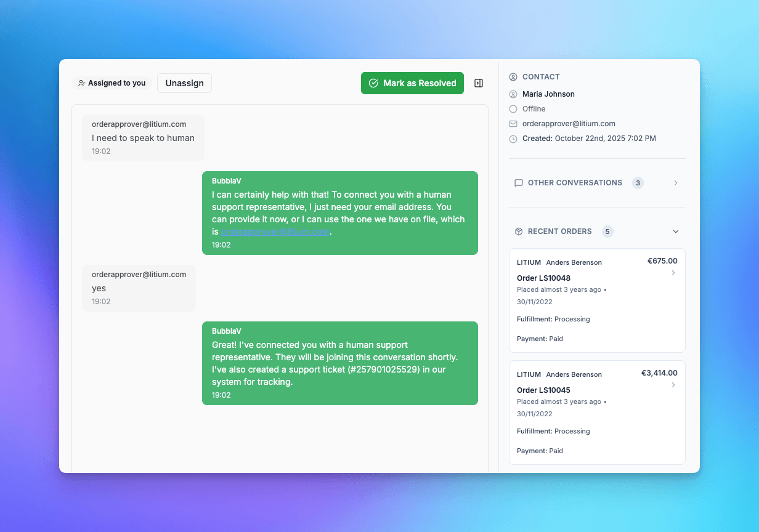
Task: Collapse the RECENT ORDERS section
Action: 676,231
